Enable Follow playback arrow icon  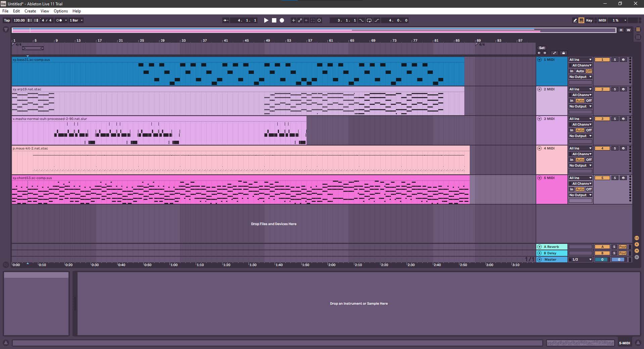pos(226,20)
